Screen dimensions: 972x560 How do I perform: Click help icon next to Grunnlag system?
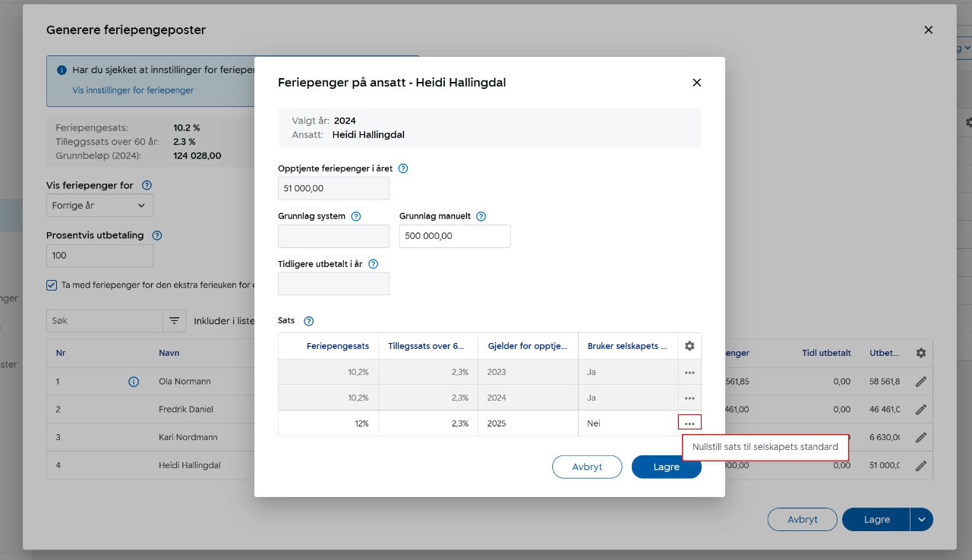pyautogui.click(x=356, y=216)
